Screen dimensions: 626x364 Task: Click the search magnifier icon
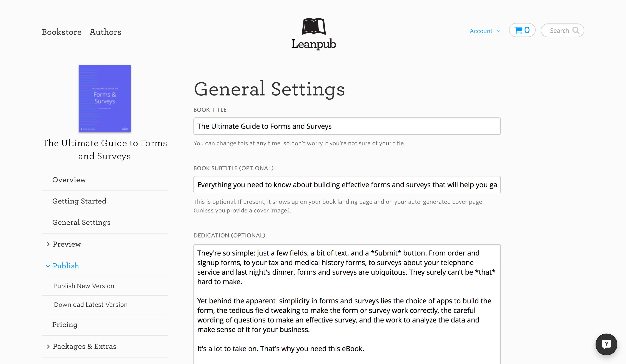576,30
